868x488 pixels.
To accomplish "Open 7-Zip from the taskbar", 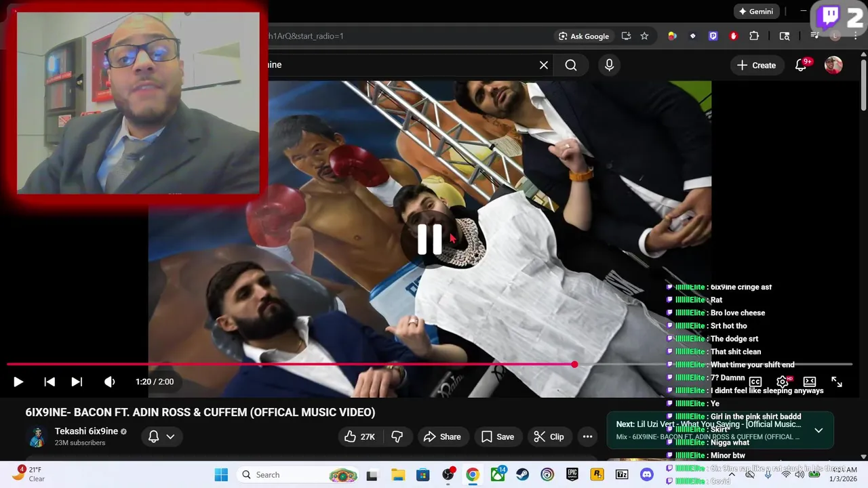I will point(622,474).
